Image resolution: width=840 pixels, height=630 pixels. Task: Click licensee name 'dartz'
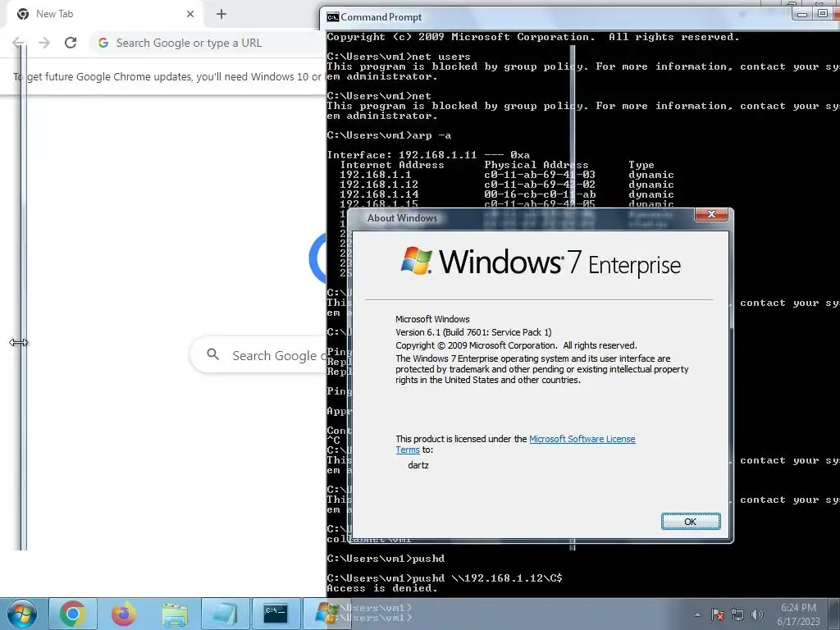pyautogui.click(x=418, y=465)
